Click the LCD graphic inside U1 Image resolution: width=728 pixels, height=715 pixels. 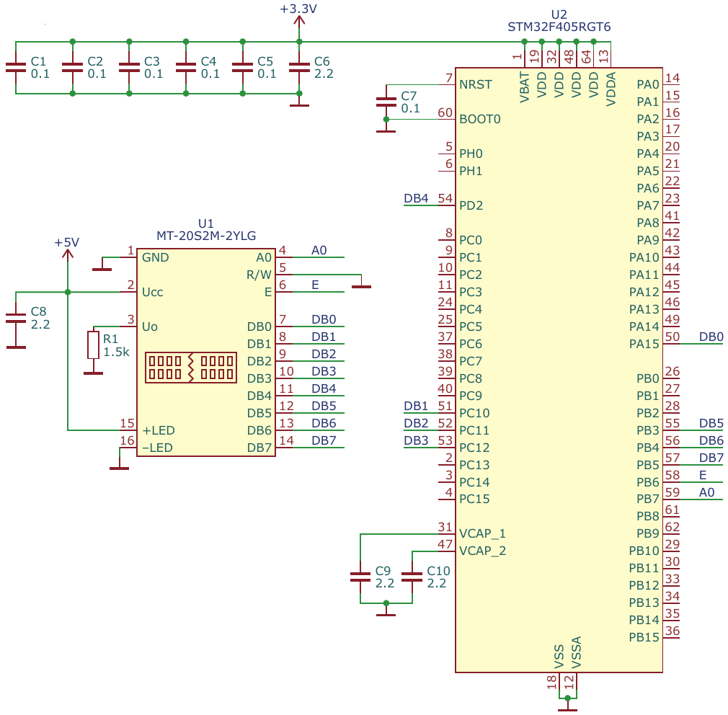tap(190, 367)
